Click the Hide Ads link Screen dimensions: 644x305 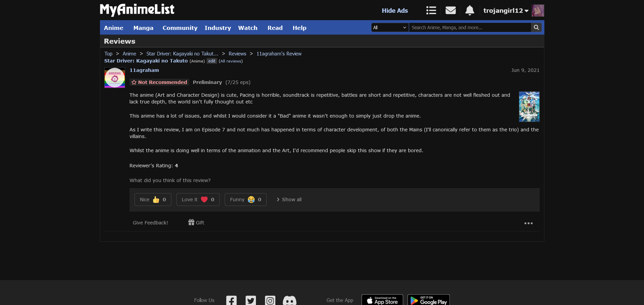click(395, 10)
